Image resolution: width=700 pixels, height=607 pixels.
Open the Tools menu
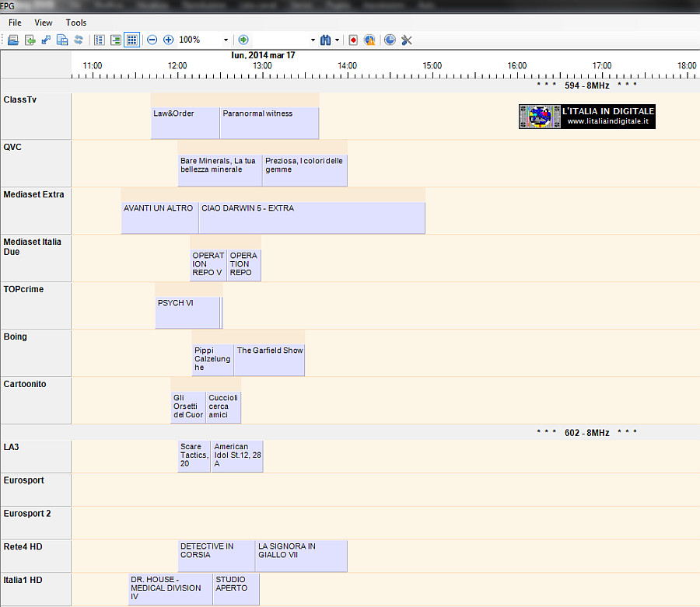pos(76,23)
